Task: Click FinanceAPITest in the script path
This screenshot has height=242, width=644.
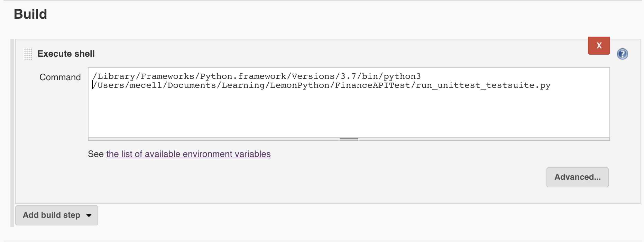Action: click(x=372, y=85)
